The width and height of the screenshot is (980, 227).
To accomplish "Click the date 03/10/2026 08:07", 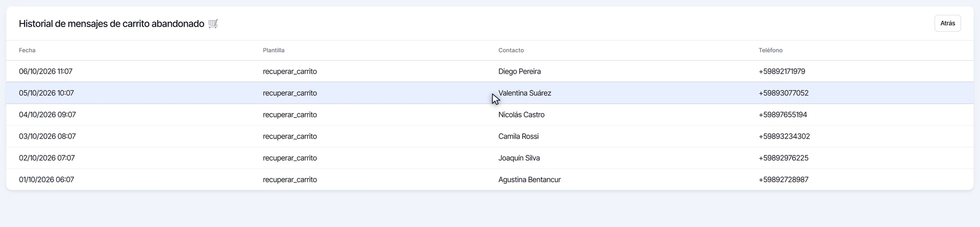I will (47, 137).
